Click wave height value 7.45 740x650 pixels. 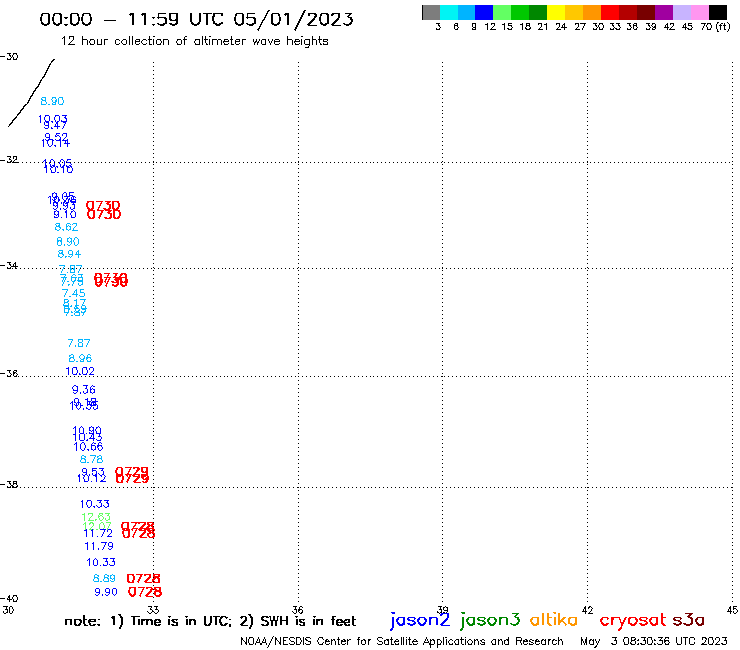(74, 294)
